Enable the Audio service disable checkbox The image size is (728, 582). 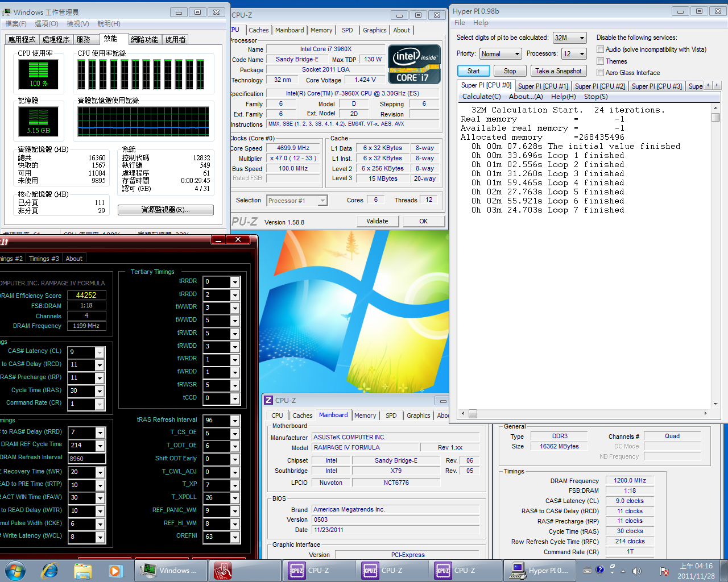(x=600, y=49)
